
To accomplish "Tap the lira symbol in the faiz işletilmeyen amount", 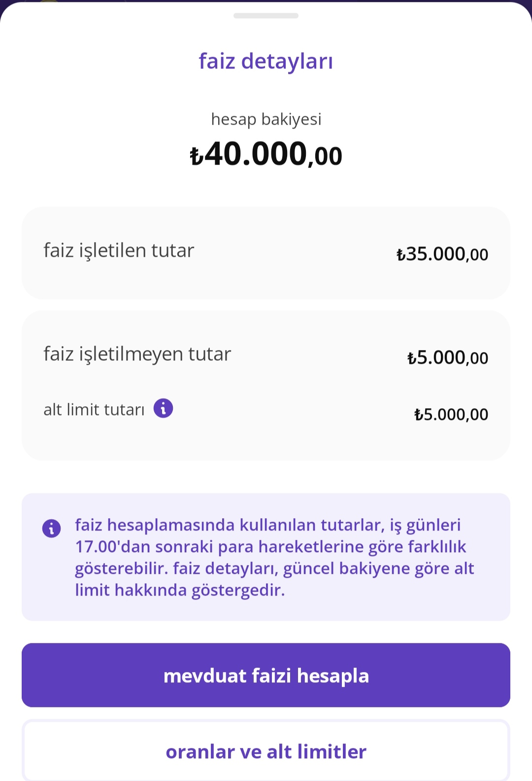I will click(412, 358).
